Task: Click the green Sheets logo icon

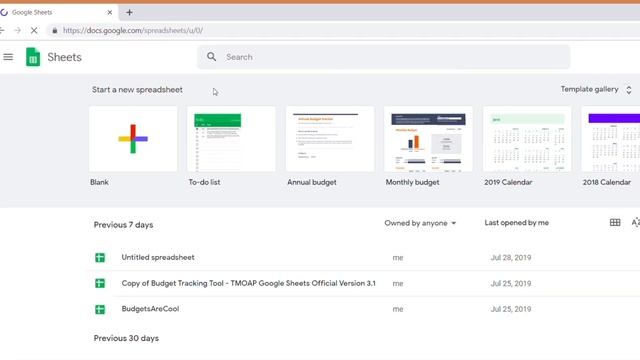Action: coord(33,57)
